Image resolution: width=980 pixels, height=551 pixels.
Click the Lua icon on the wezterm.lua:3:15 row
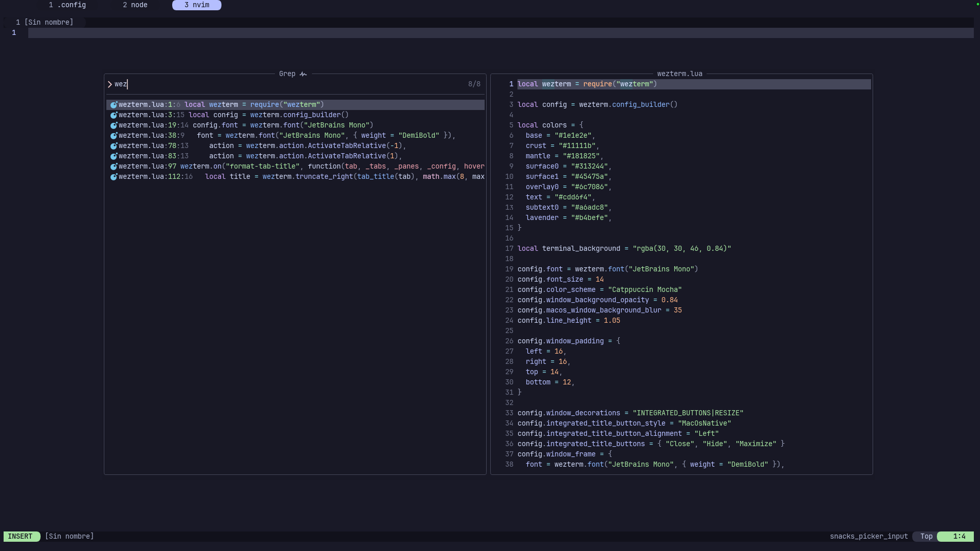[114, 115]
